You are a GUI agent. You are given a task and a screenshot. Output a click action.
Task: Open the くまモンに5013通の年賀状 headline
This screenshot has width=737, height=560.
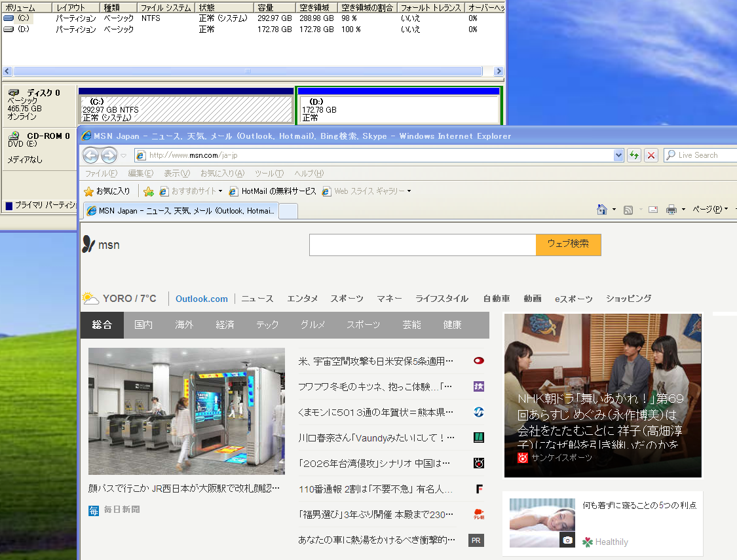[x=375, y=412]
